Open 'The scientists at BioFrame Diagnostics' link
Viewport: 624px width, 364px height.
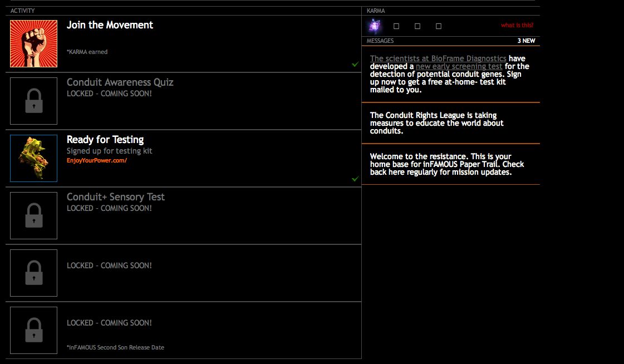[438, 58]
